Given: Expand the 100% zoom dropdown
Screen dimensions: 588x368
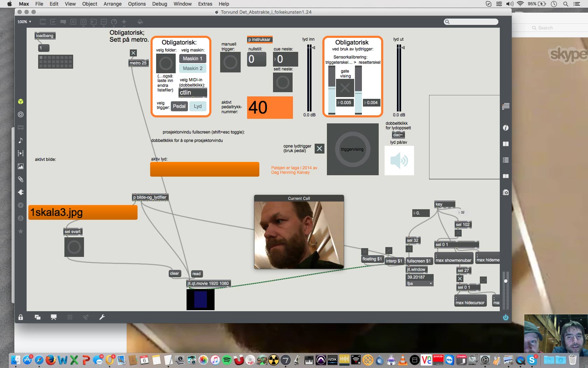Looking at the screenshot, I should [24, 22].
